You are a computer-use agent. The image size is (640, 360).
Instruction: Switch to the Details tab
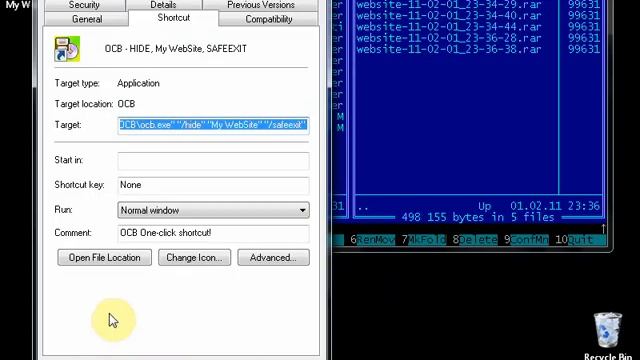[x=163, y=5]
